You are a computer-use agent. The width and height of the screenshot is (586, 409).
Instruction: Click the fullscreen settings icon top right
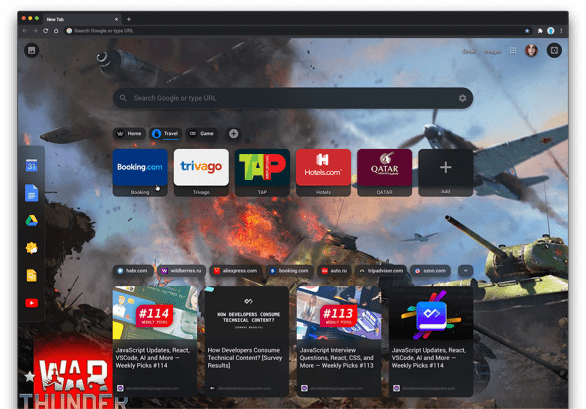(x=554, y=50)
